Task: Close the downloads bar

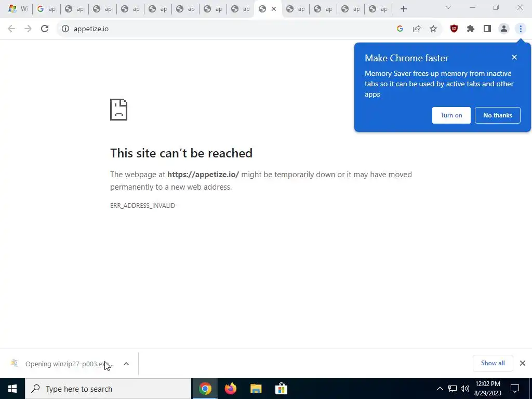Action: click(523, 363)
